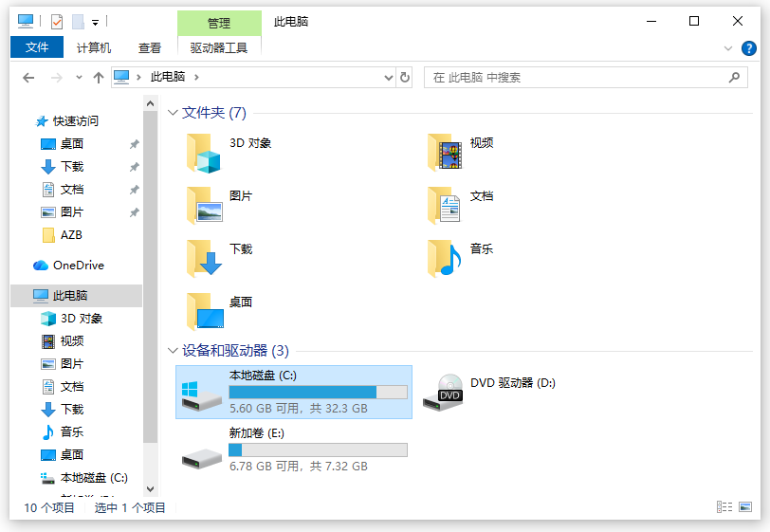The height and width of the screenshot is (532, 770).
Task: Click the text 5.60 GB 可用, 共 32.3 GB
Action: tap(299, 409)
